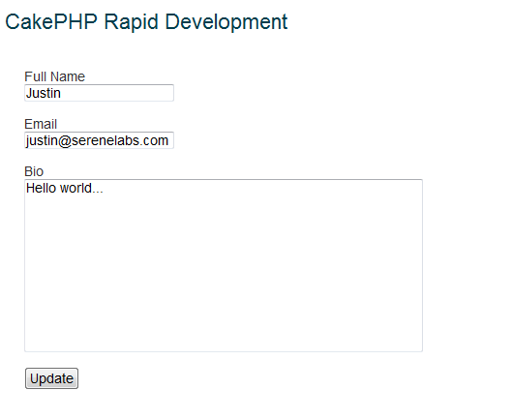Place cursor on "Hello world..." text
This screenshot has height=420, width=511.
(x=65, y=188)
